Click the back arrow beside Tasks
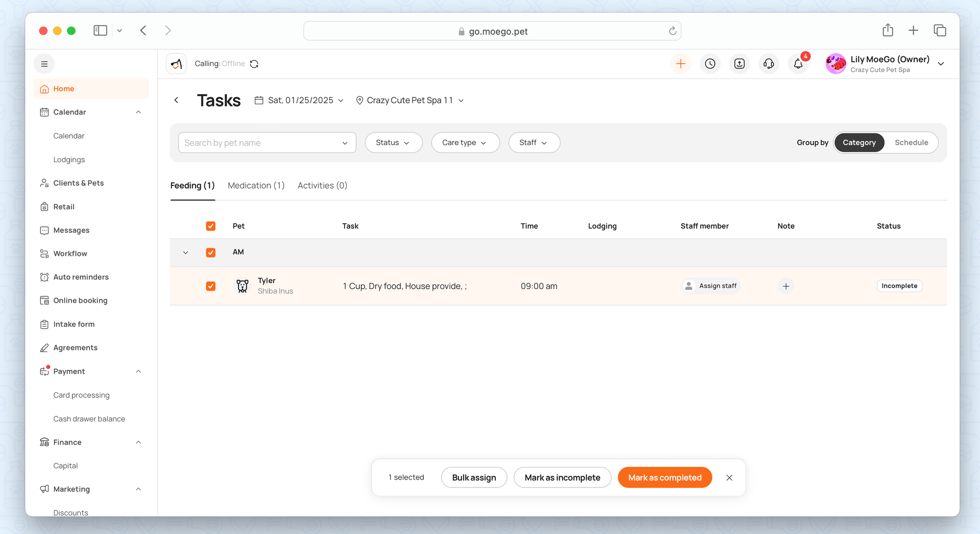980x534 pixels. (x=176, y=100)
